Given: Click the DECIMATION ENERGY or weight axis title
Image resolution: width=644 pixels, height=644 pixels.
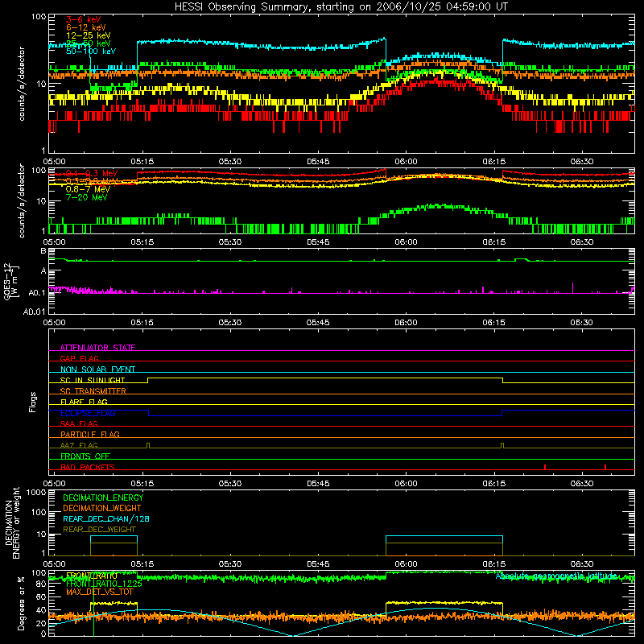Looking at the screenshot, I should (x=12, y=522).
